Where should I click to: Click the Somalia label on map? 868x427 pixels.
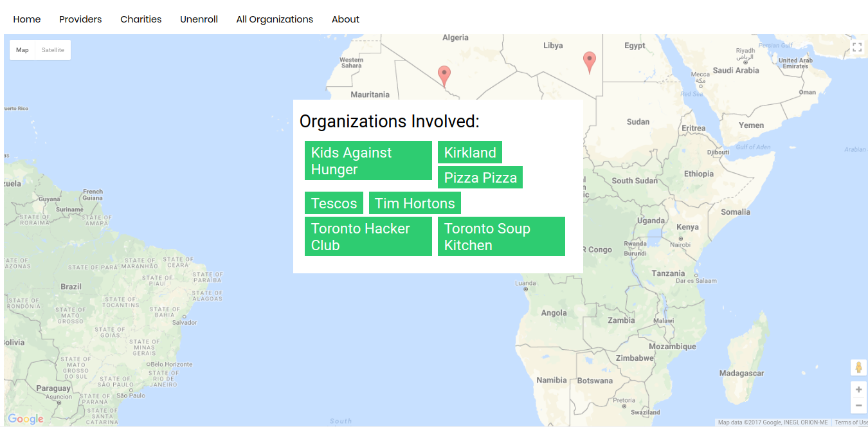[x=736, y=212]
